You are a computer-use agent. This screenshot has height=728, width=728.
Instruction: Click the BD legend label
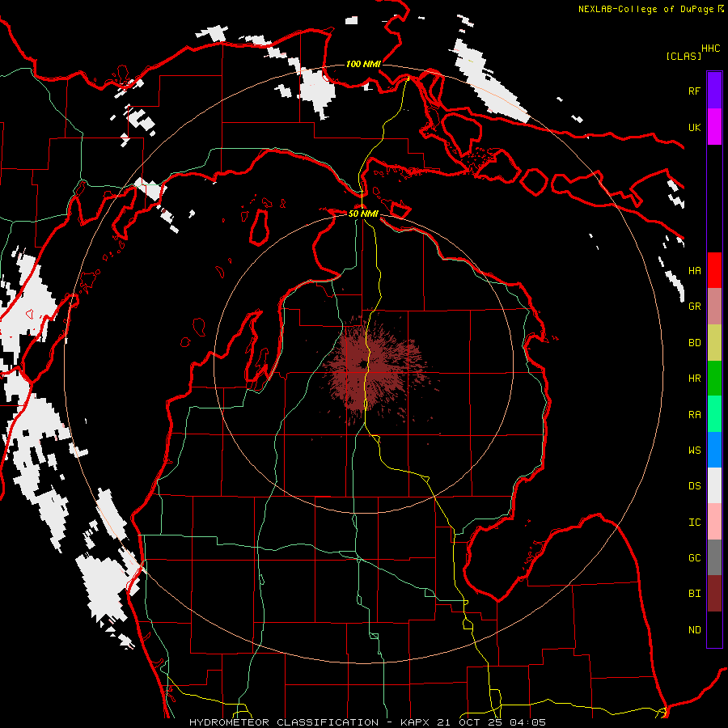point(694,343)
